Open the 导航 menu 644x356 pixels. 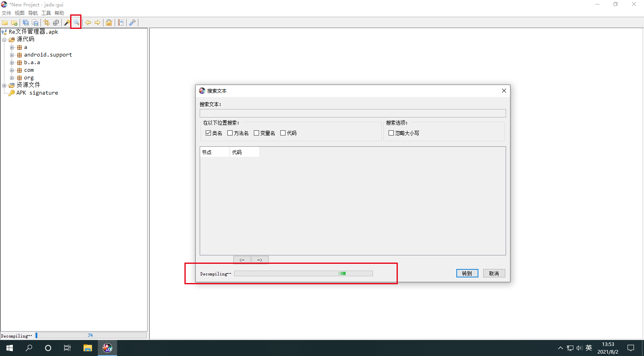(x=33, y=13)
